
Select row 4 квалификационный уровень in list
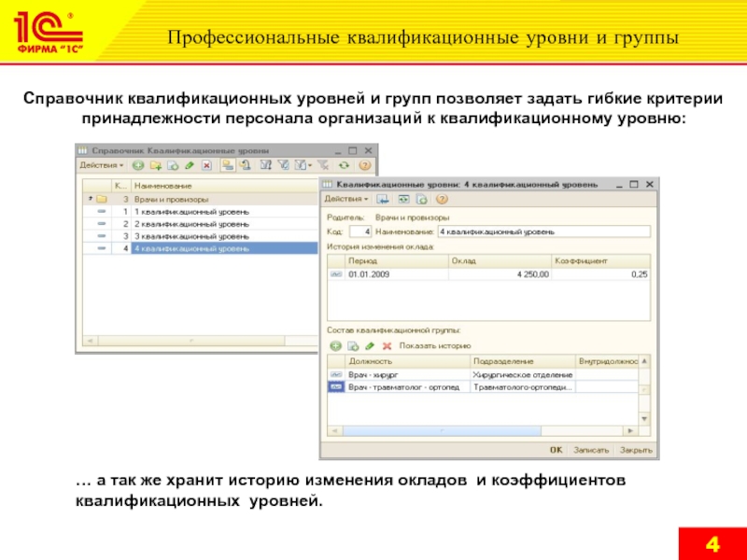coord(200,248)
